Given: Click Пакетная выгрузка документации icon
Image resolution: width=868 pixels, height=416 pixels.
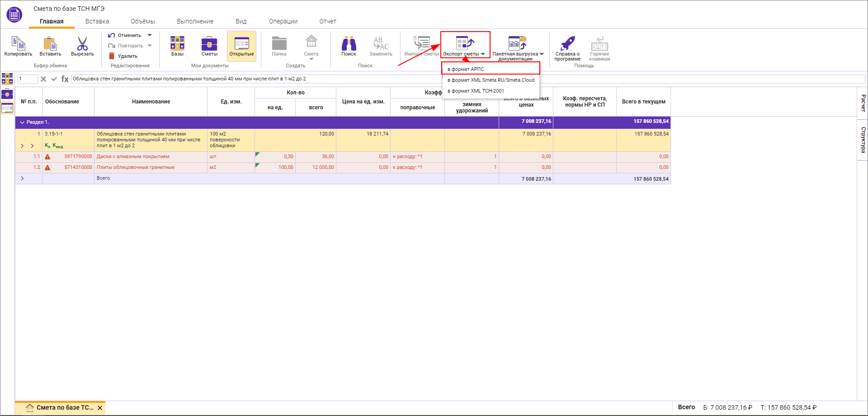Looking at the screenshot, I should [518, 43].
